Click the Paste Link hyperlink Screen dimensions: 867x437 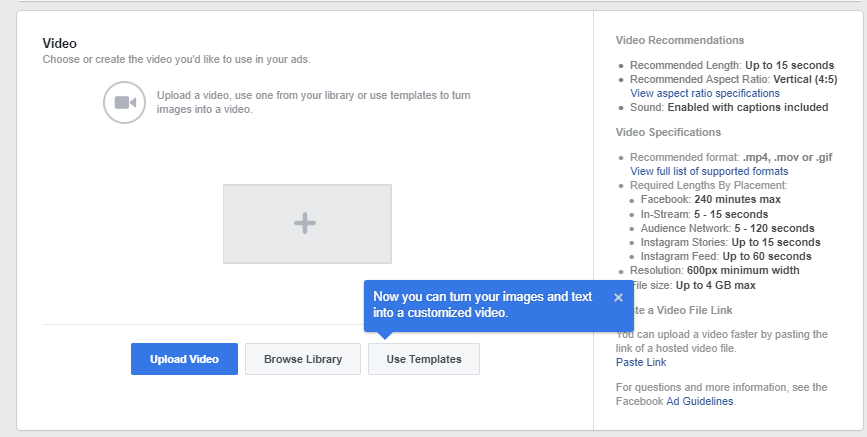coord(641,362)
